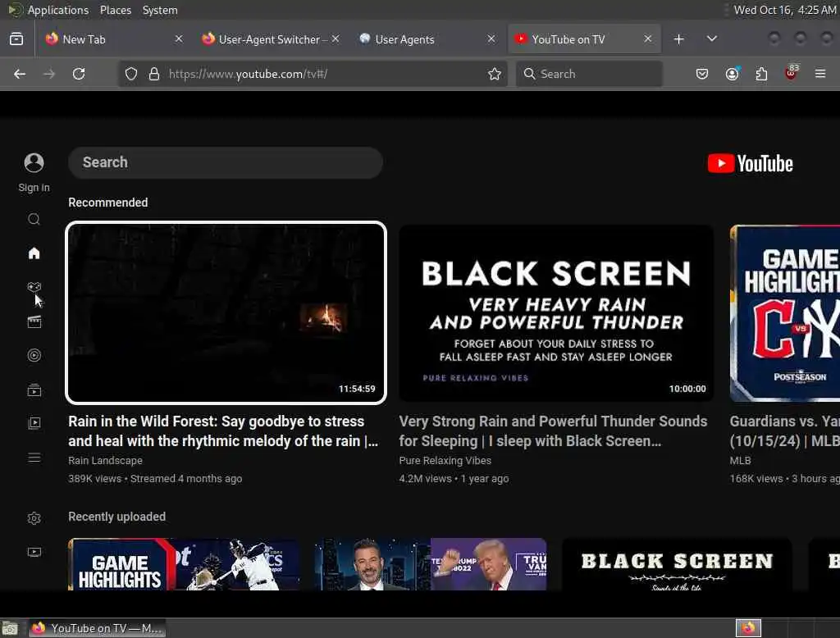Open YouTube Settings gear icon

pos(34,518)
